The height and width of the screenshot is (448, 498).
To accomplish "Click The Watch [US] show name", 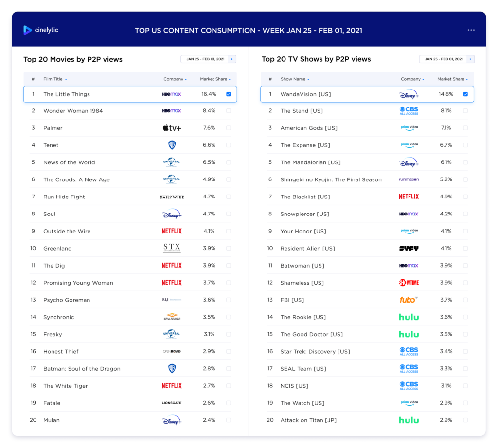I will tap(302, 403).
